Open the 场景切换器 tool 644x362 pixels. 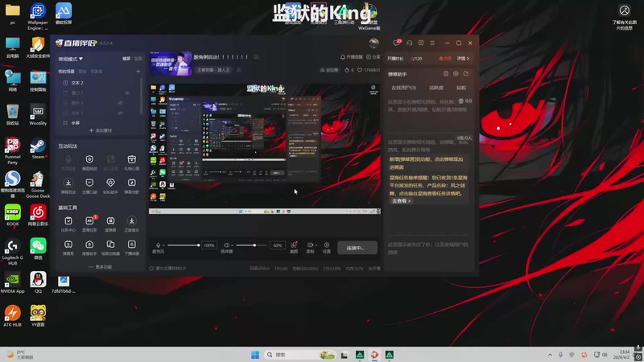coord(110,248)
